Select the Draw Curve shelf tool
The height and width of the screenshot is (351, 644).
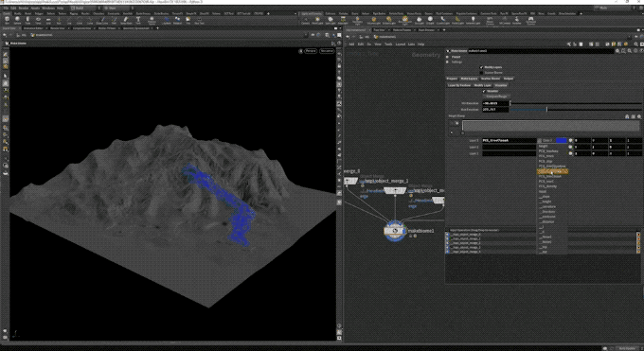[x=102, y=20]
